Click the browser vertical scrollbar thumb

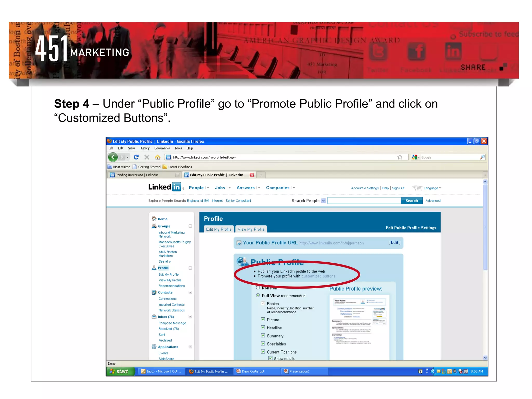pos(485,227)
